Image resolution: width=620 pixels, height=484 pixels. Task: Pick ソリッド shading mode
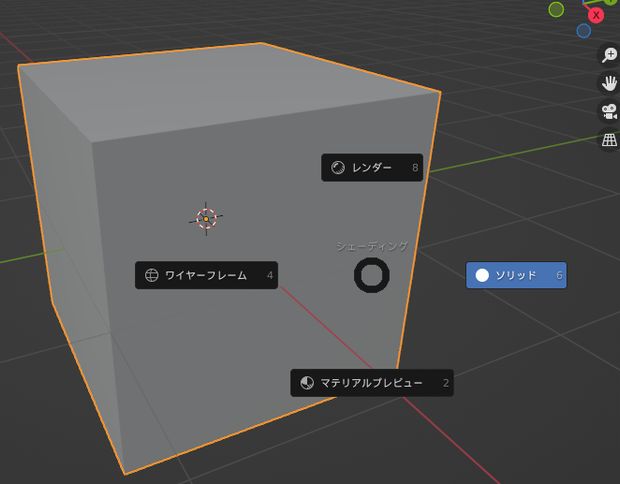516,275
